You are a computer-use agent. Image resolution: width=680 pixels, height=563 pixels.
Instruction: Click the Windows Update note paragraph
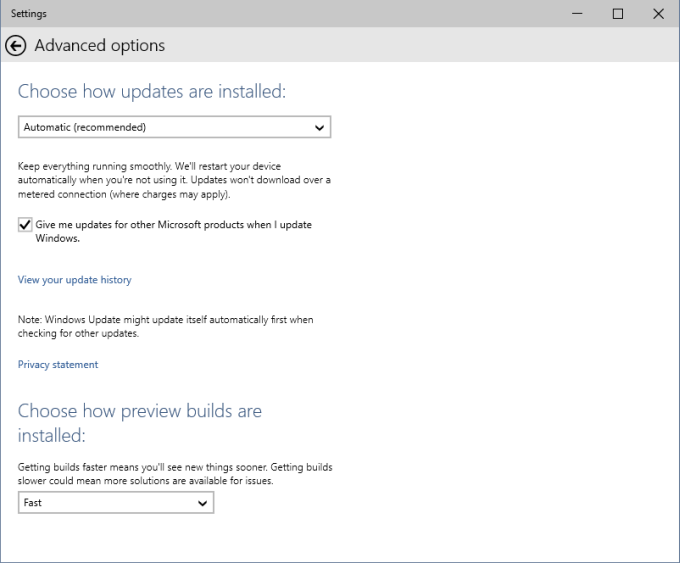click(165, 326)
